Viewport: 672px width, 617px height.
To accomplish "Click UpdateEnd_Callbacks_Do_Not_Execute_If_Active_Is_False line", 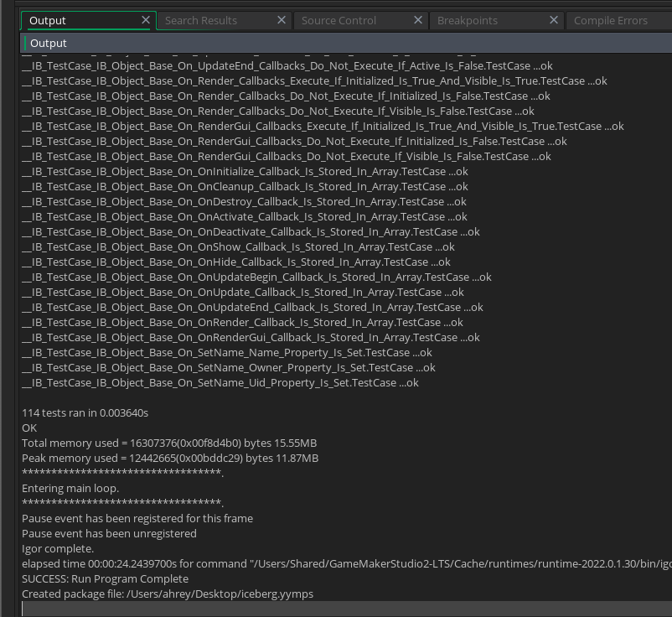I will tap(287, 66).
